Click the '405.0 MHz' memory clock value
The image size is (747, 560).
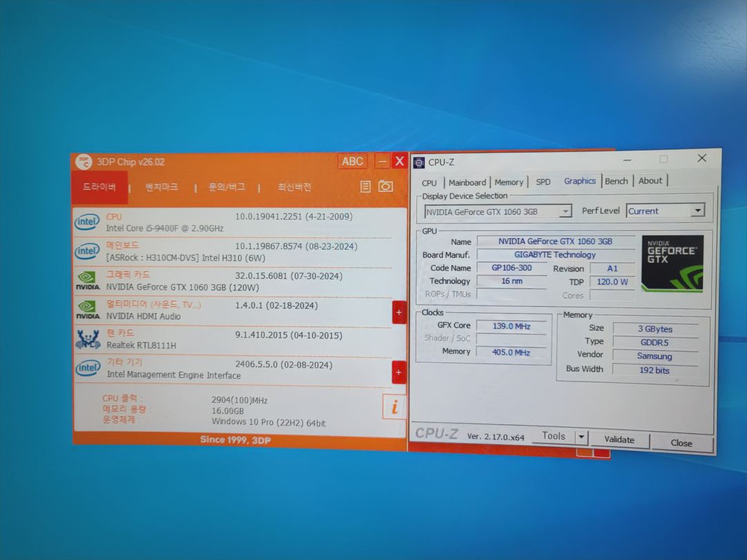pos(511,352)
